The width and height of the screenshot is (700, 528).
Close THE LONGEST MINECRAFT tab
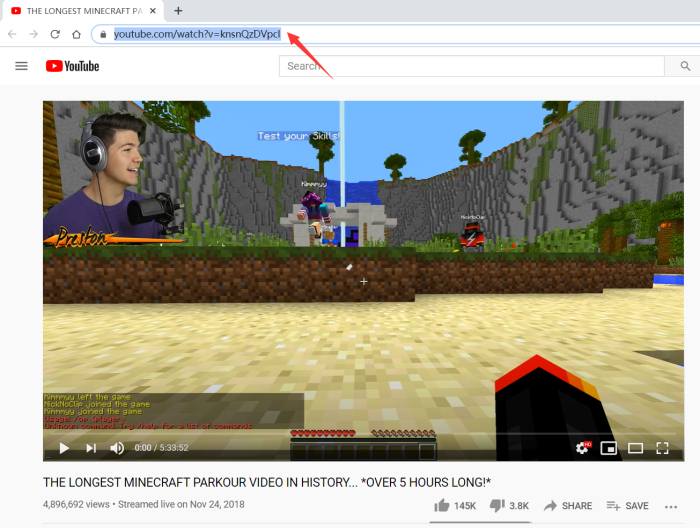153,11
